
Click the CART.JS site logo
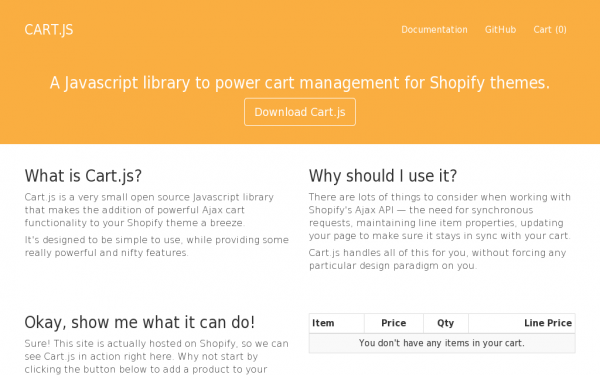click(49, 29)
